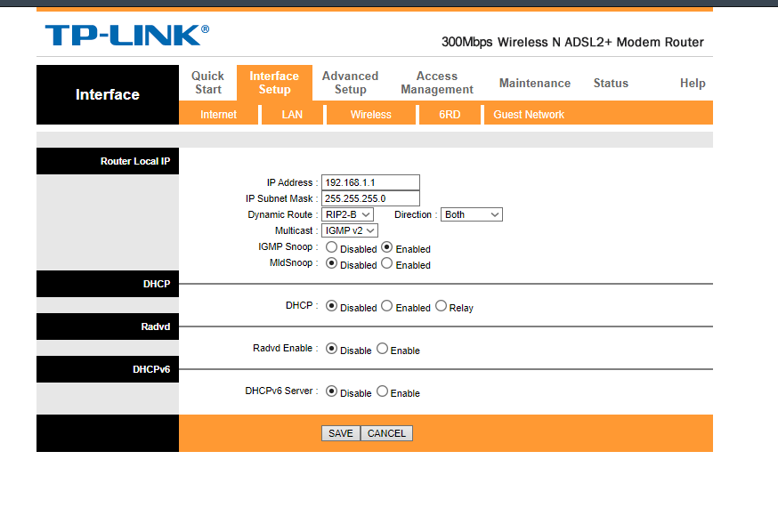The image size is (778, 532).
Task: Open the Quick Start tab
Action: click(x=207, y=83)
